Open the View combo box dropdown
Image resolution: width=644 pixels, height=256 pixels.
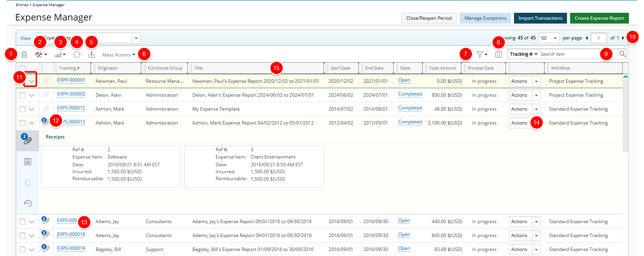pyautogui.click(x=136, y=38)
